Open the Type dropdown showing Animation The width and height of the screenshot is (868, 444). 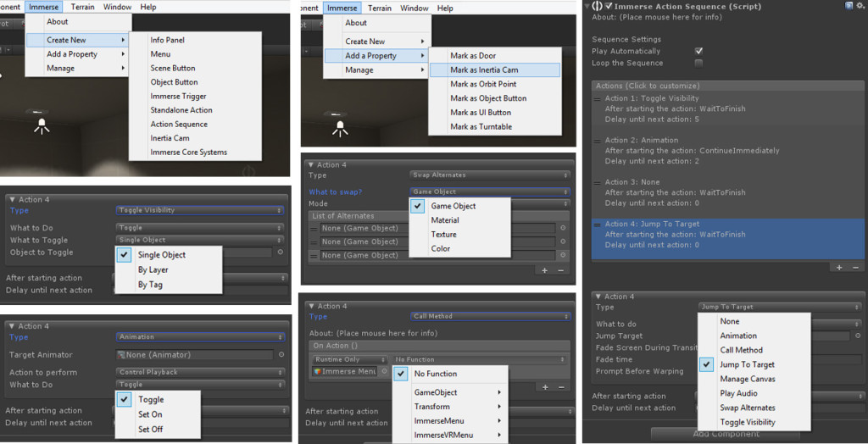200,336
